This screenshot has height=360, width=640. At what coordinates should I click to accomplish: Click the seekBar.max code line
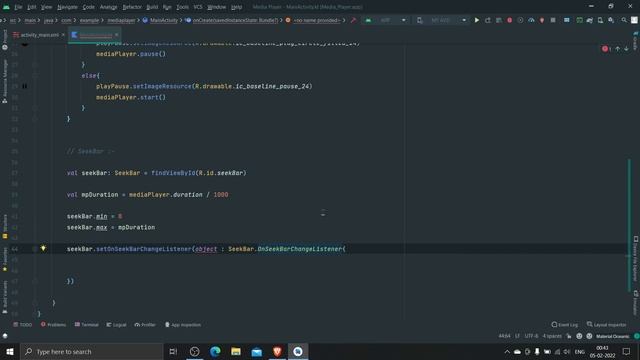[x=111, y=227]
